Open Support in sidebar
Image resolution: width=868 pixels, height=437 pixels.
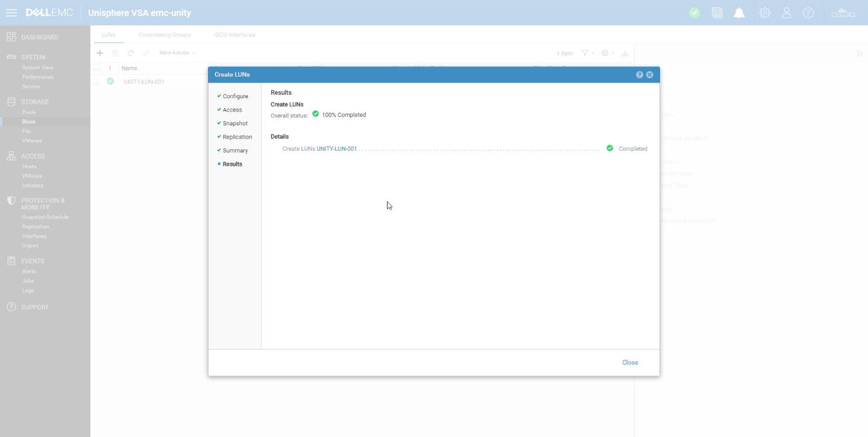click(x=35, y=307)
